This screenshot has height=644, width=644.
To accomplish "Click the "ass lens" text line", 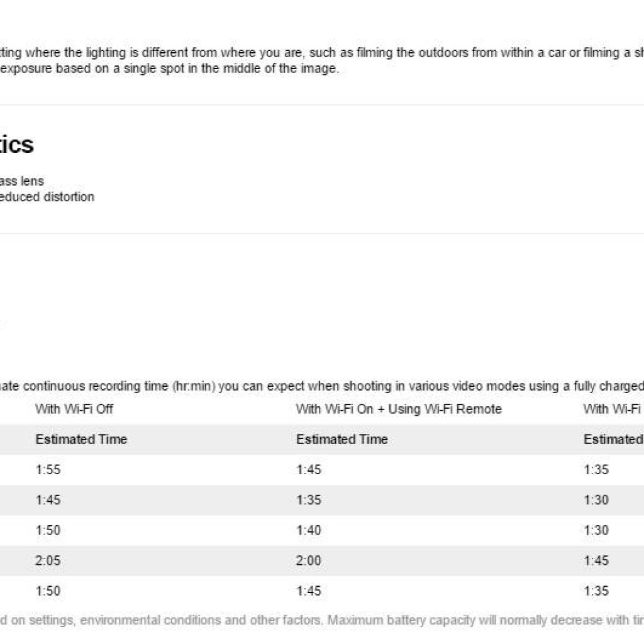I will pos(22,180).
